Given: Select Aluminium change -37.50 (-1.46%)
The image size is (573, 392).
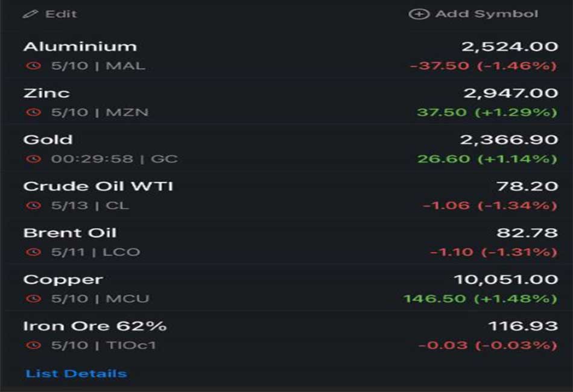Looking at the screenshot, I should click(484, 66).
